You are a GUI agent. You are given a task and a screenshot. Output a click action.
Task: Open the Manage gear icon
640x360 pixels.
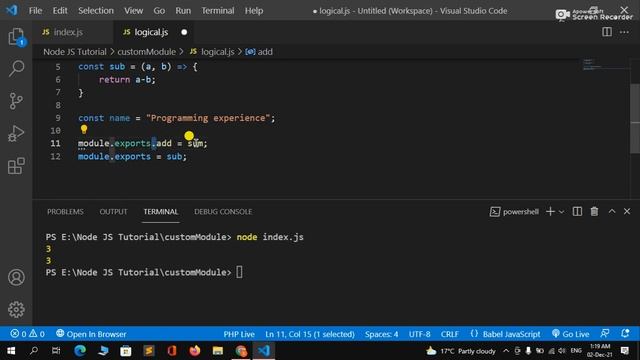(x=16, y=310)
